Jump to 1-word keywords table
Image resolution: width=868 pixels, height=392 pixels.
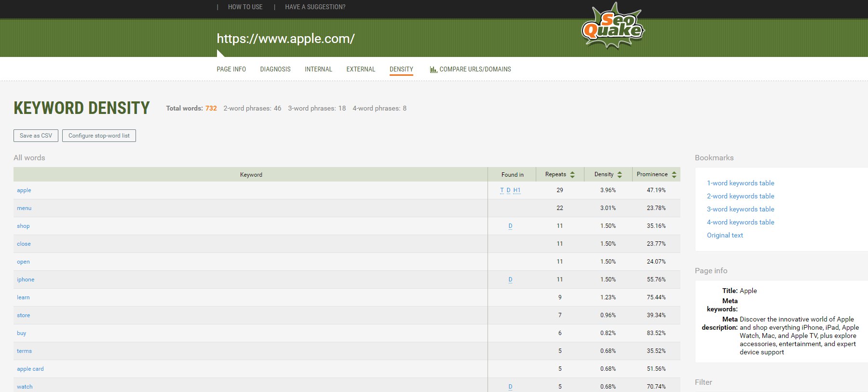click(x=741, y=183)
